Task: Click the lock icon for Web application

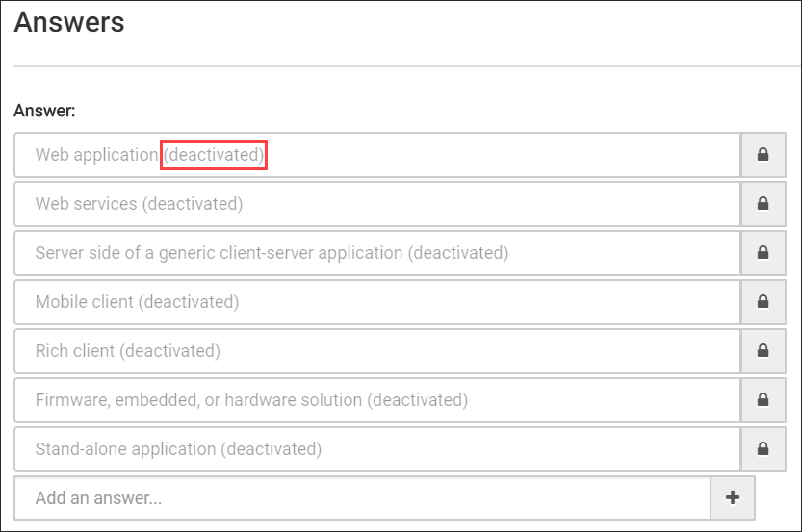Action: click(x=763, y=155)
